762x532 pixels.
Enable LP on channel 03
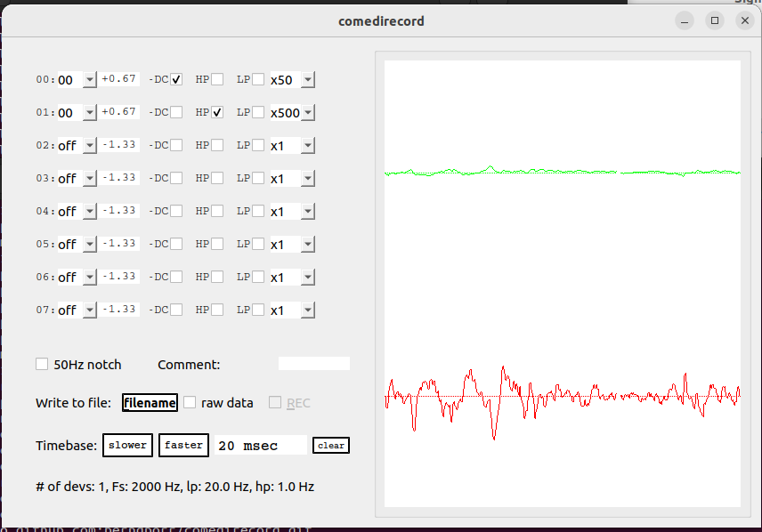(x=258, y=178)
